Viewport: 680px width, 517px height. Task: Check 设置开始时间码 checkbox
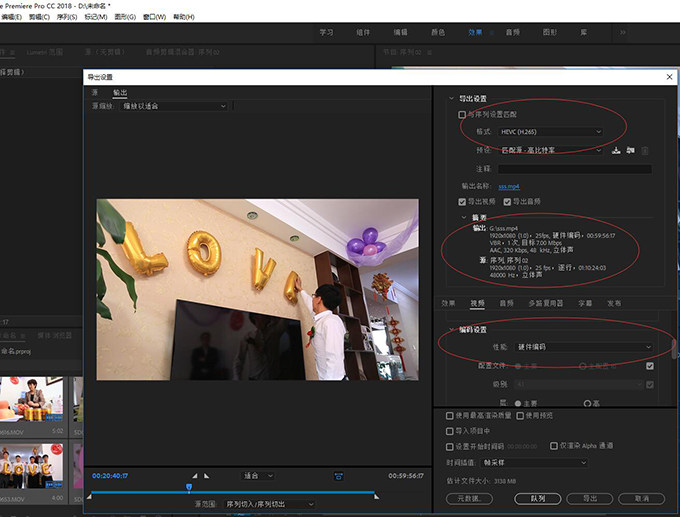coord(450,446)
